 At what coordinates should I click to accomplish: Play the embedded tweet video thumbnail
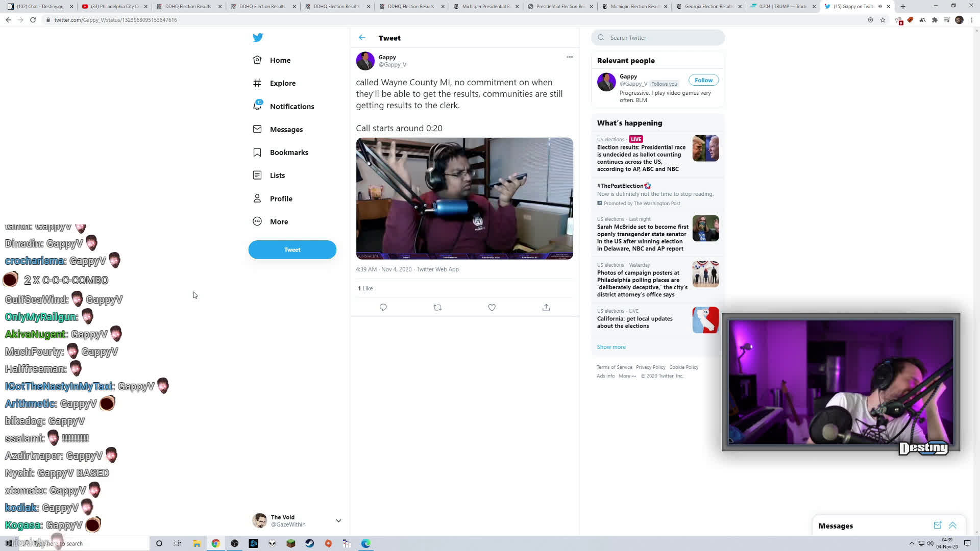pyautogui.click(x=464, y=198)
